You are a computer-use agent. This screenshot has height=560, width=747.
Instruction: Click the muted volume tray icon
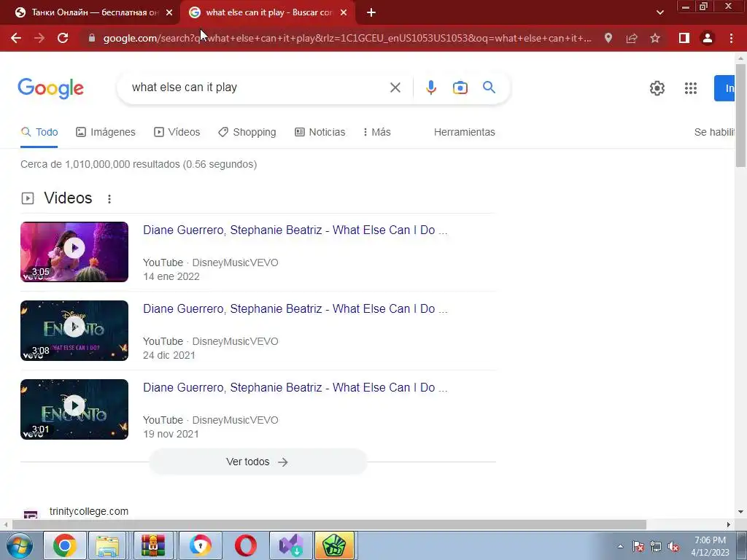pos(673,547)
